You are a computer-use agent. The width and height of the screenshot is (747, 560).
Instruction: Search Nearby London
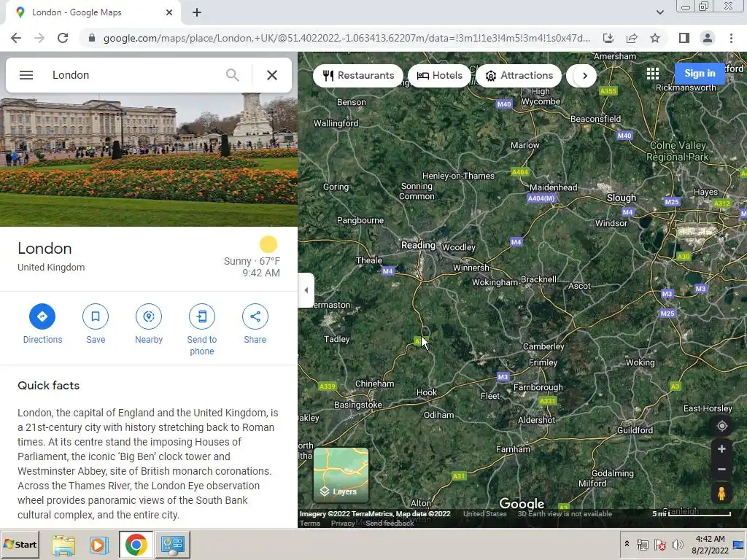pyautogui.click(x=149, y=324)
